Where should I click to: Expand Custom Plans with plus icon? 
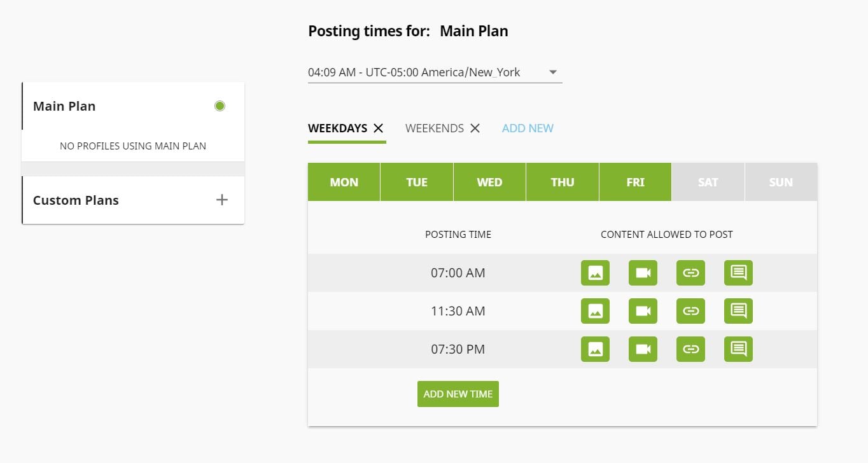[x=221, y=200]
